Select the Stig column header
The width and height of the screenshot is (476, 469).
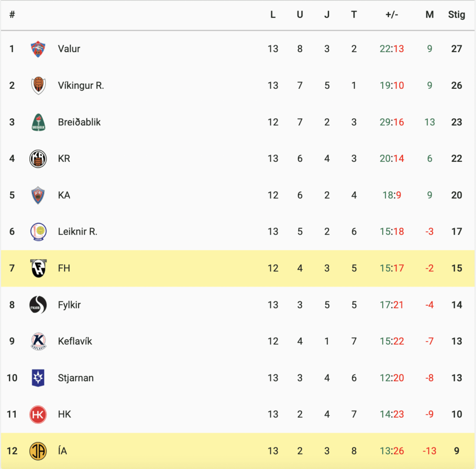point(456,14)
